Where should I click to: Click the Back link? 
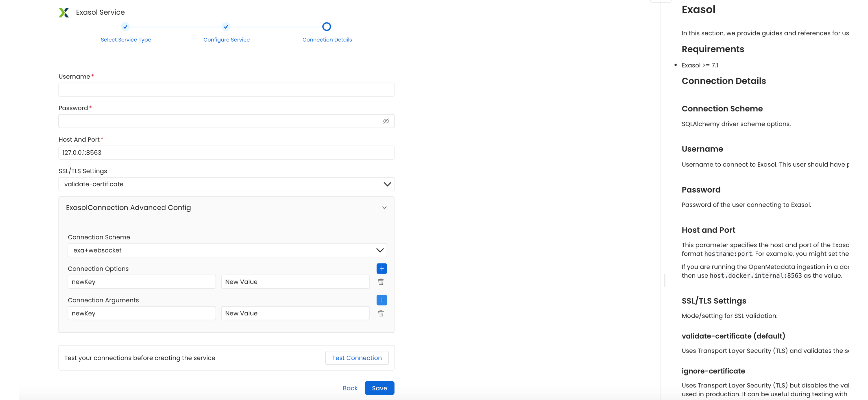point(350,388)
